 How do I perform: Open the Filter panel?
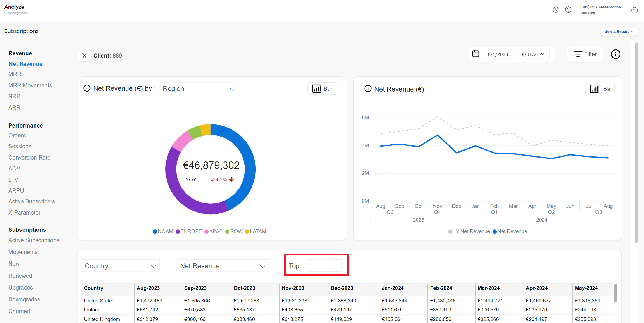585,54
